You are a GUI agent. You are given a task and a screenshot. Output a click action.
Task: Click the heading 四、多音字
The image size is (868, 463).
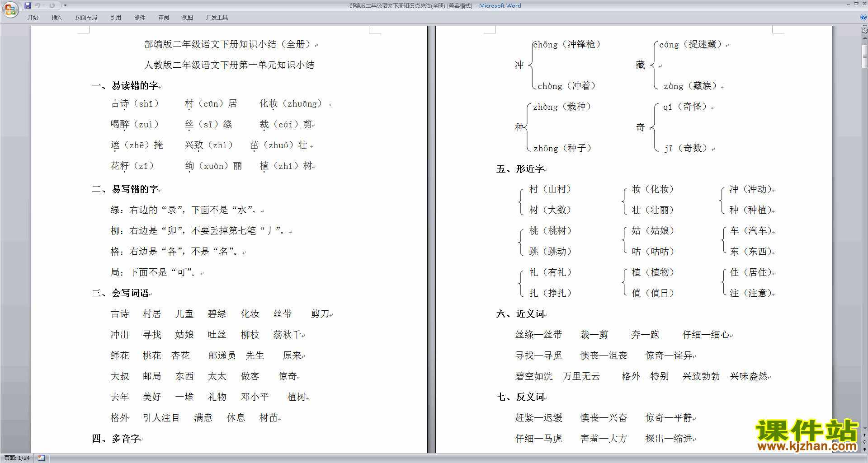(x=116, y=439)
